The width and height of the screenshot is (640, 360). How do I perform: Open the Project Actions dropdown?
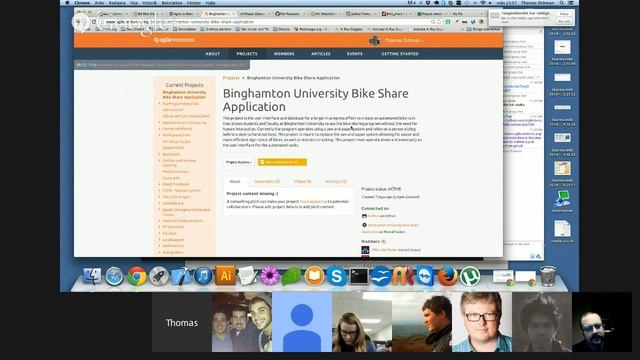pyautogui.click(x=239, y=162)
